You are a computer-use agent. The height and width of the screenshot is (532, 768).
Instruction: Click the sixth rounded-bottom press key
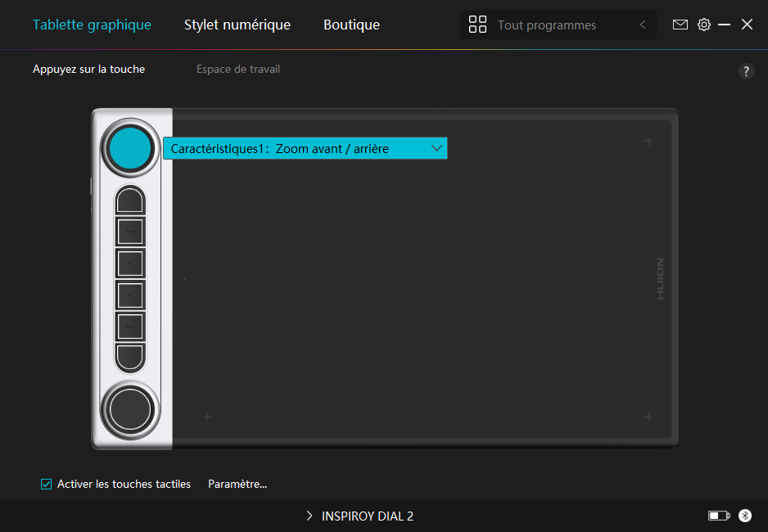pos(130,358)
